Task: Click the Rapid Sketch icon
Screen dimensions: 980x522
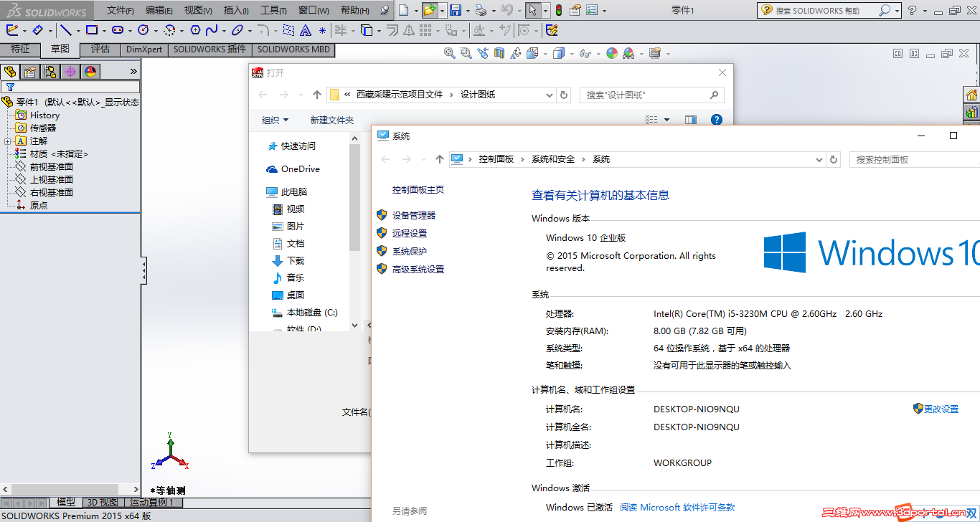Action: (552, 30)
